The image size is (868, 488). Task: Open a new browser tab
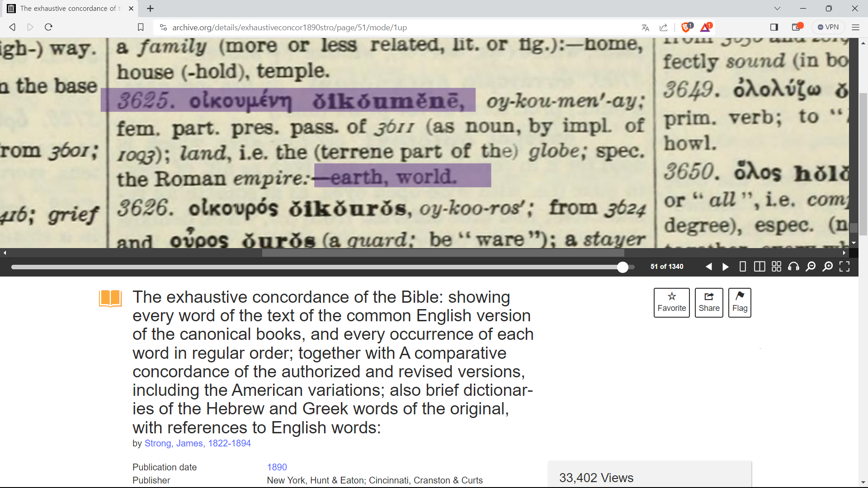[151, 8]
